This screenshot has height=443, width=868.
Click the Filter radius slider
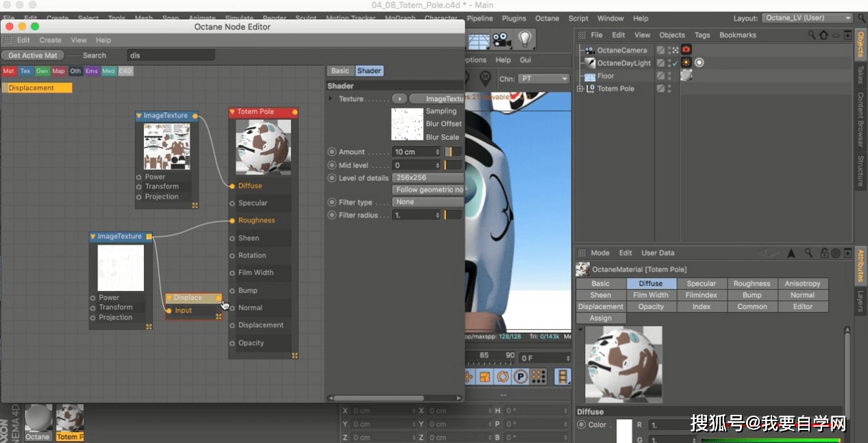454,215
